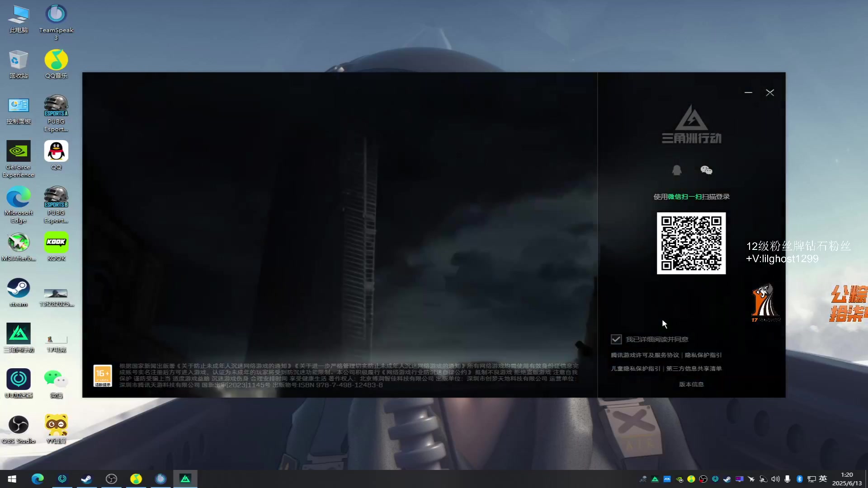The height and width of the screenshot is (488, 868).
Task: Select the QQ login icon in launcher
Action: tap(676, 170)
